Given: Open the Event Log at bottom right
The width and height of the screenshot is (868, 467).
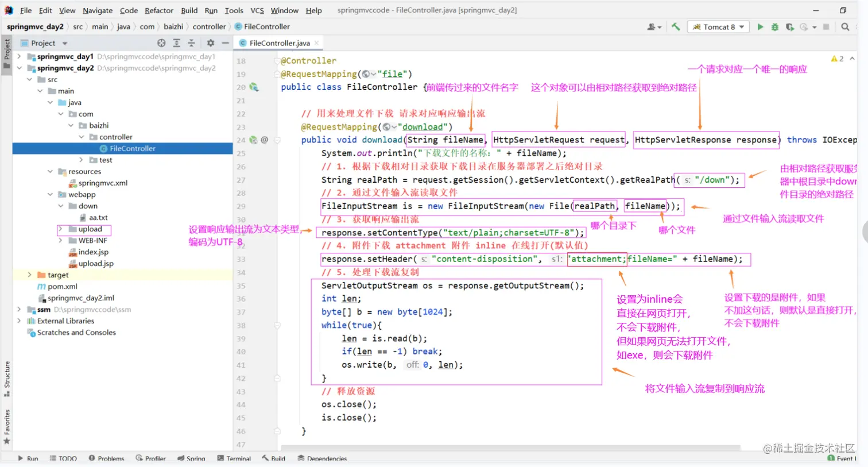Looking at the screenshot, I should [841, 458].
